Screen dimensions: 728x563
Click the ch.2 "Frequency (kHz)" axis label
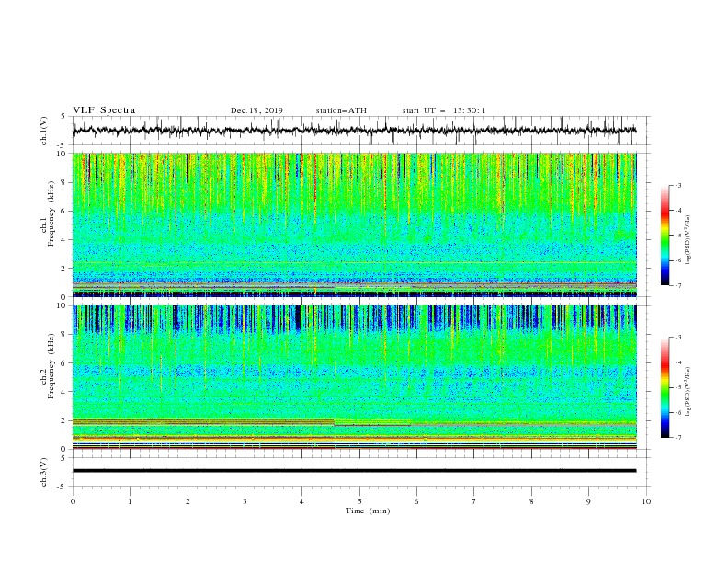coord(51,365)
